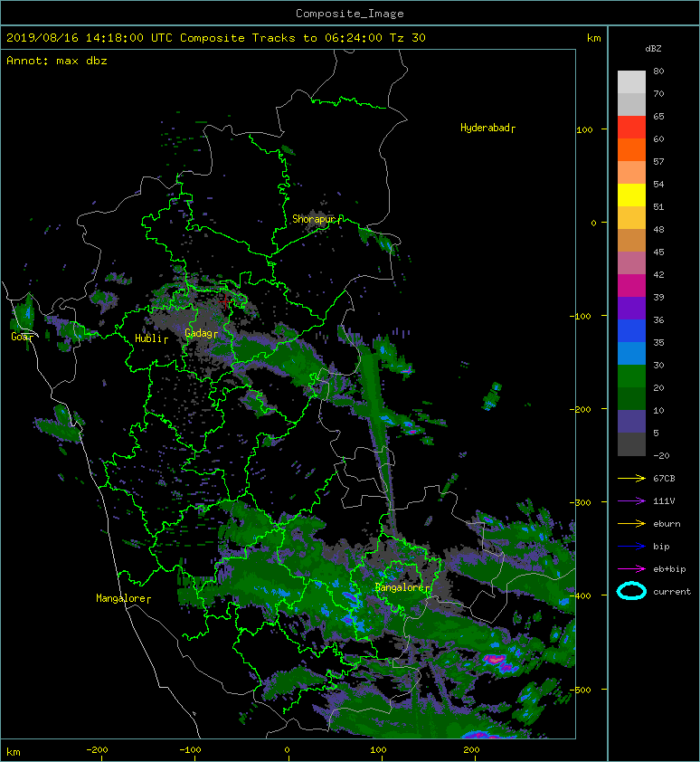
Task: Click the red cross radar marker near Gadag
Action: tap(225, 301)
